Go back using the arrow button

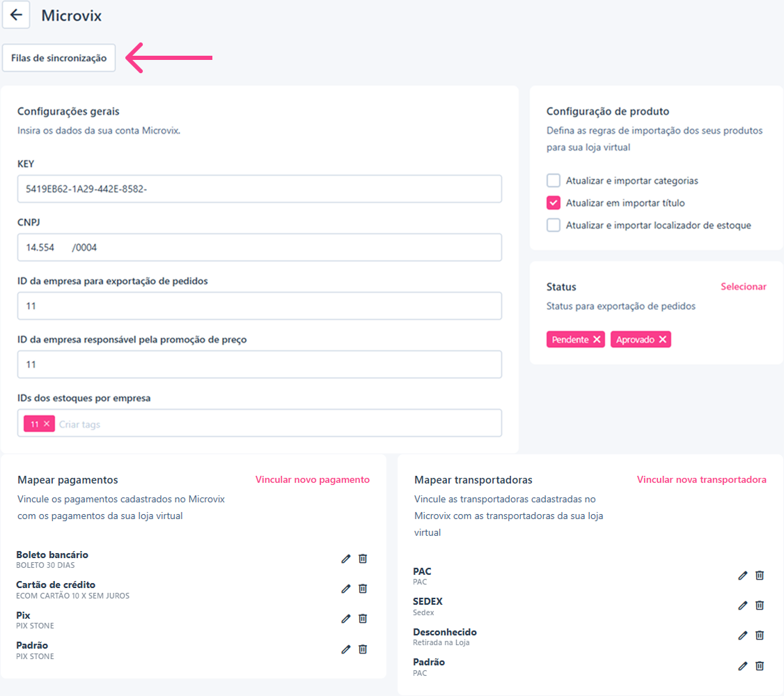16,15
